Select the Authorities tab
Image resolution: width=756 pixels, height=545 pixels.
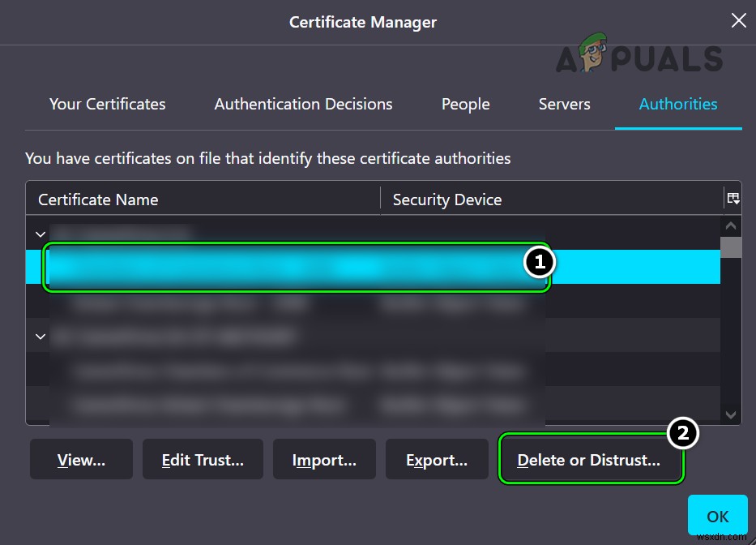coord(678,104)
